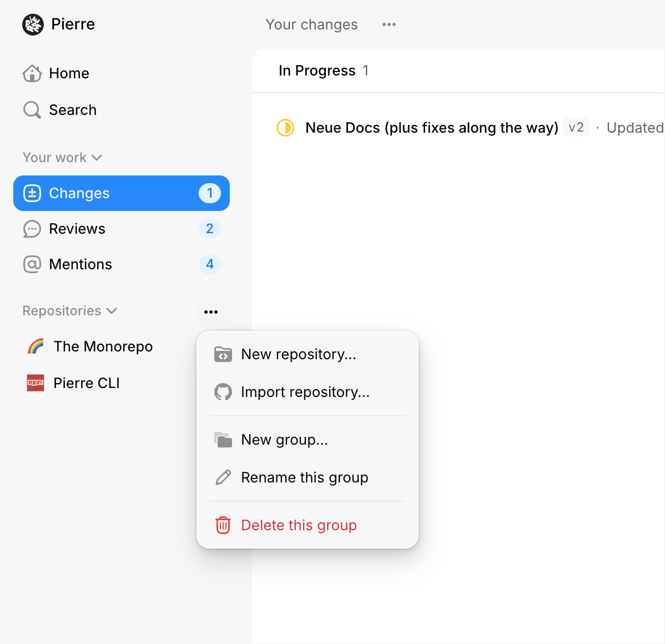The height and width of the screenshot is (644, 665).
Task: Click the v2 version badge
Action: click(576, 128)
